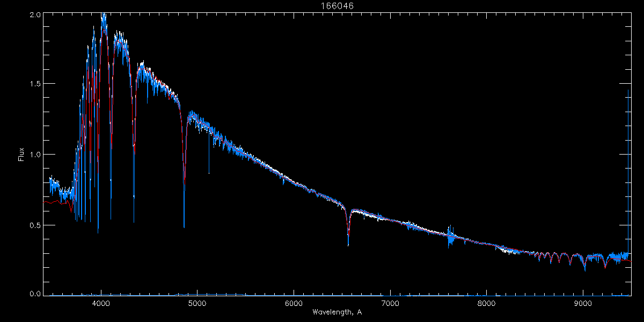Click the 1.5 flux tick label
644x322 pixels.
tap(34, 84)
